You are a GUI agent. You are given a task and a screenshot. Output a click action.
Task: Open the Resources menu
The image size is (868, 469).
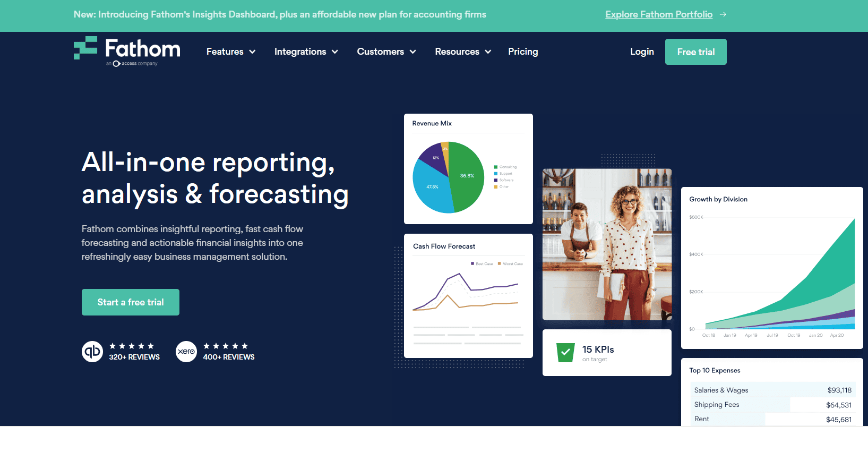point(457,52)
